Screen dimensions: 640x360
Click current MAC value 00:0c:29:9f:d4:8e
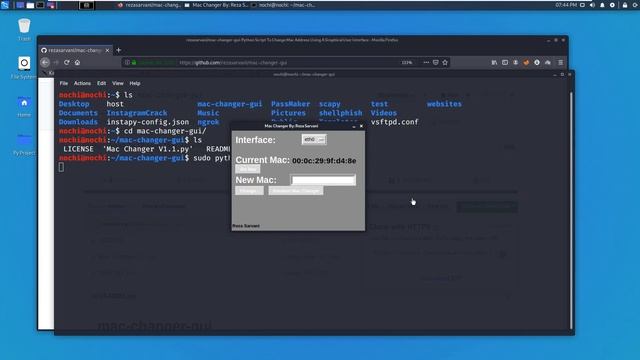(324, 161)
